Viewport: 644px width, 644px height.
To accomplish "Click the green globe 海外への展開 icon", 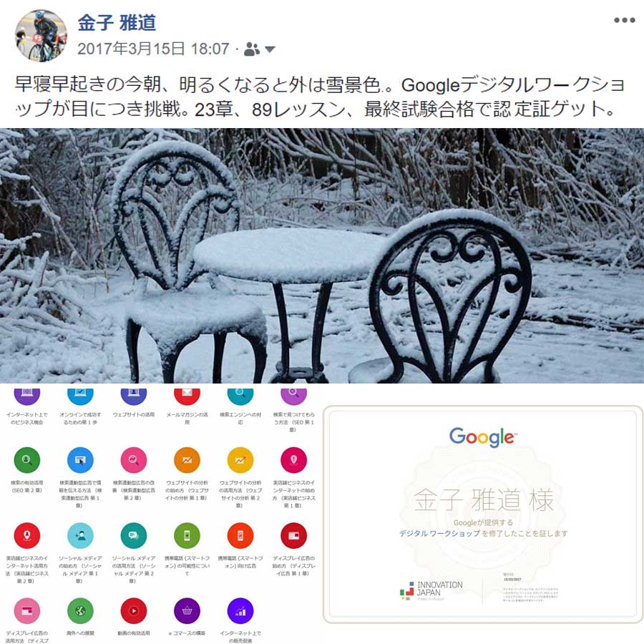I will (x=80, y=611).
